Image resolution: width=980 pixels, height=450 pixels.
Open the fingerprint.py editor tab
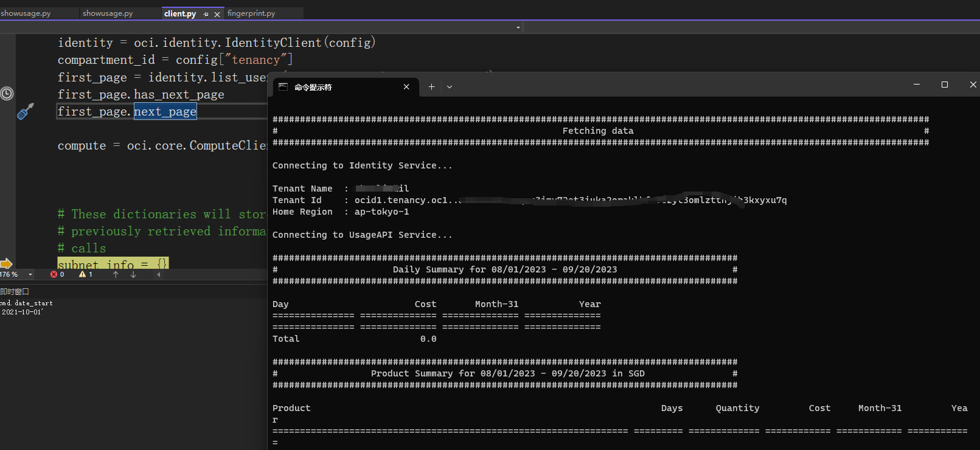coord(251,13)
